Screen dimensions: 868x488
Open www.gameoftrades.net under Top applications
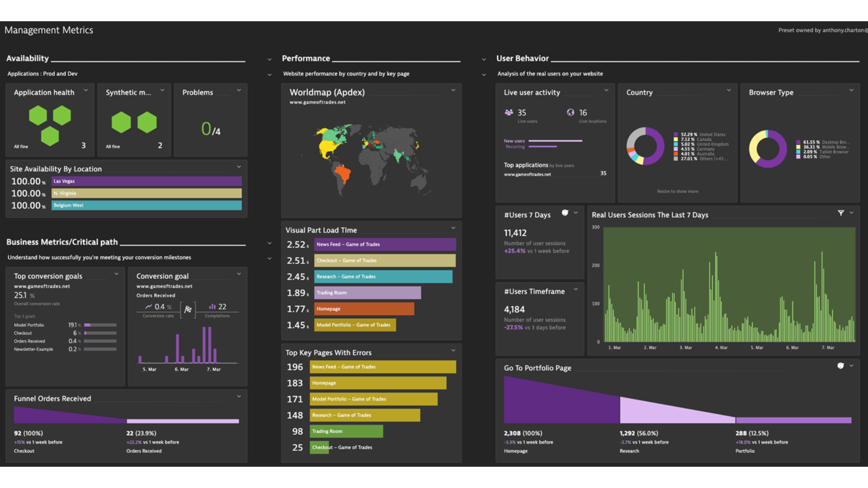pos(528,174)
